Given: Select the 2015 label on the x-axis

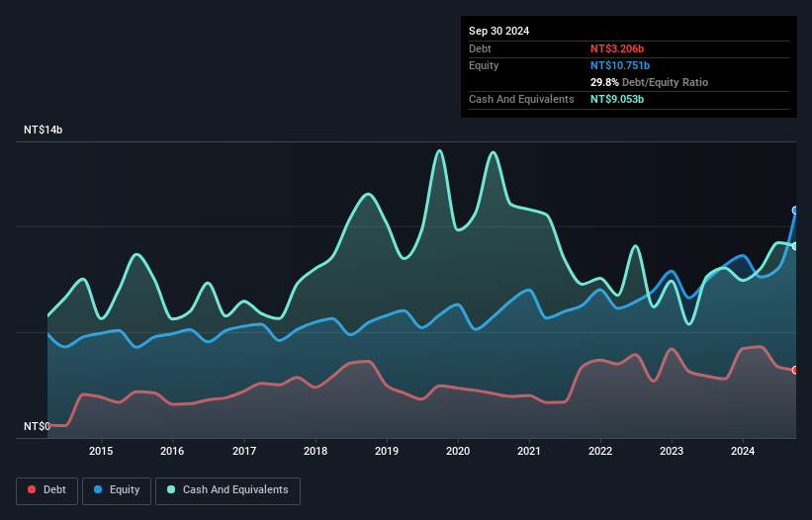Looking at the screenshot, I should point(101,452).
